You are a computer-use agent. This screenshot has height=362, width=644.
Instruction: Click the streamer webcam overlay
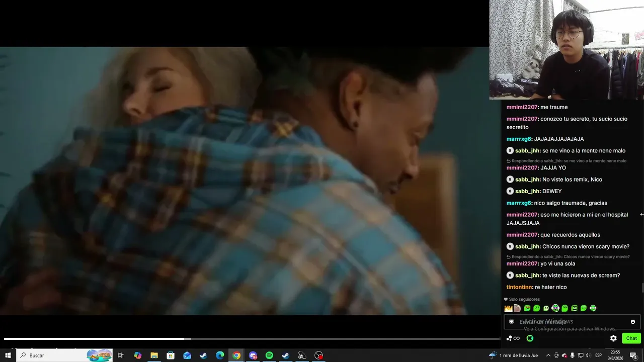[567, 50]
